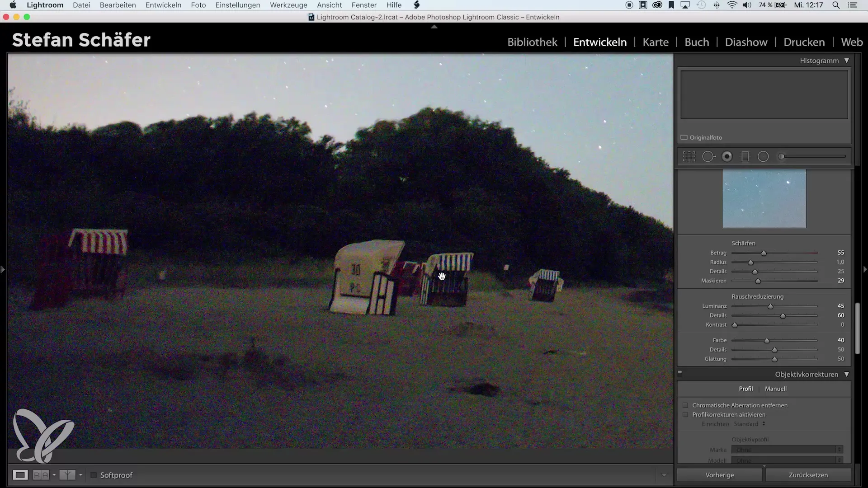Open the Web module
This screenshot has height=488, width=868.
pyautogui.click(x=852, y=42)
